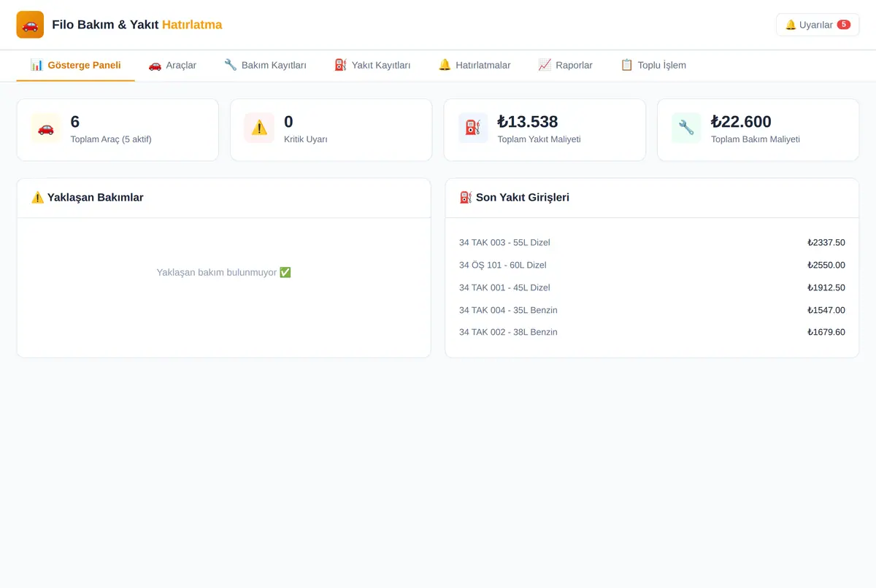Image resolution: width=876 pixels, height=588 pixels.
Task: Open the Uyarılar notifications button
Action: pos(818,25)
